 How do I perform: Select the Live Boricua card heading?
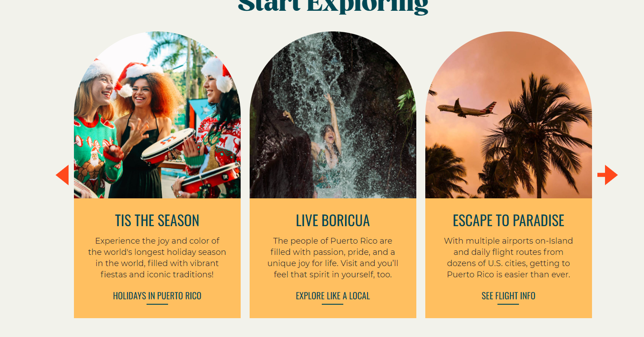tap(333, 221)
